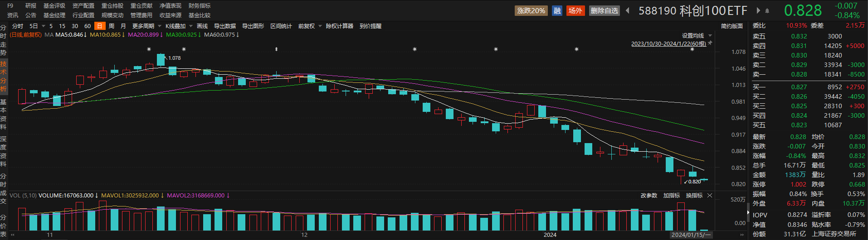Select the 日 daily period
This screenshot has height=240, width=868.
pos(99,26)
